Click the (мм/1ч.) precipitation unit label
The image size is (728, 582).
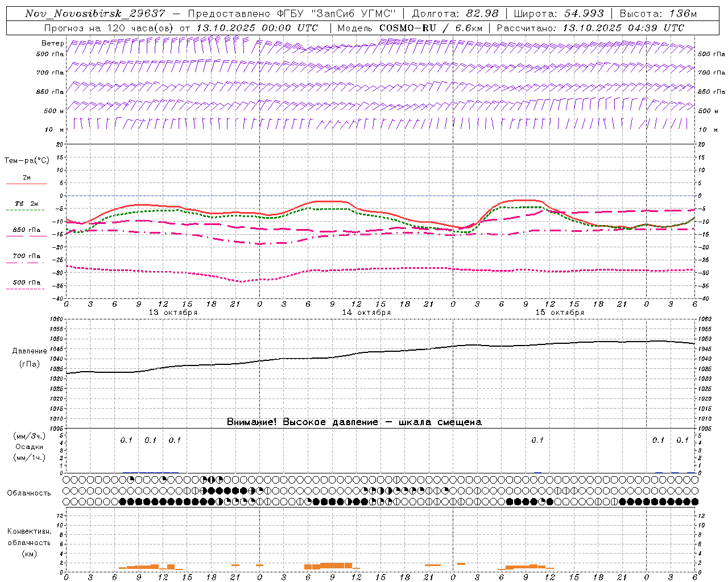click(30, 458)
